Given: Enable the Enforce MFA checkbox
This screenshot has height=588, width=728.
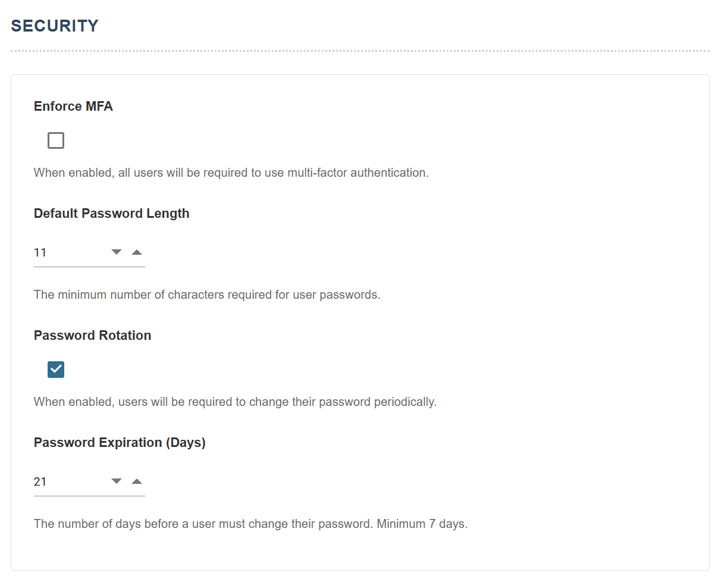Looking at the screenshot, I should click(x=56, y=140).
